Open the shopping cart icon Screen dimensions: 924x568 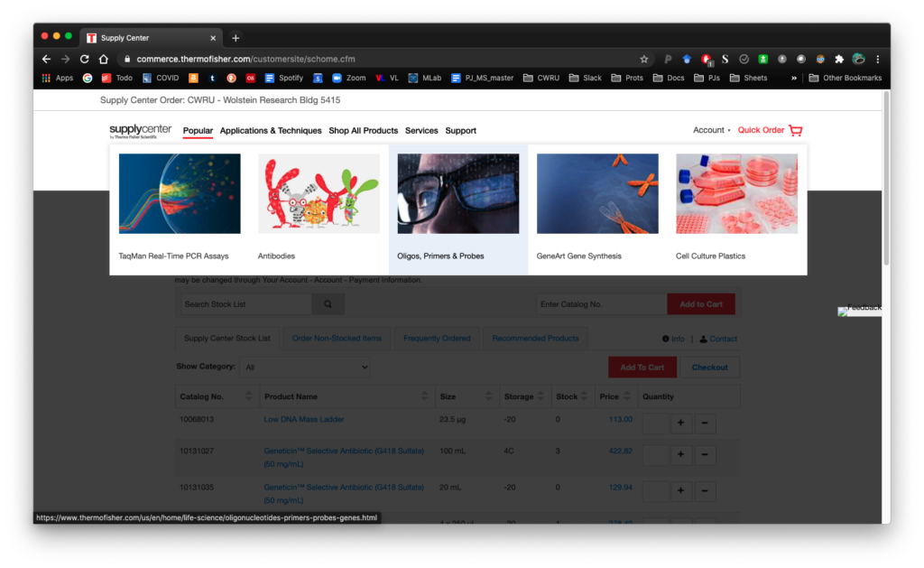[x=796, y=130]
